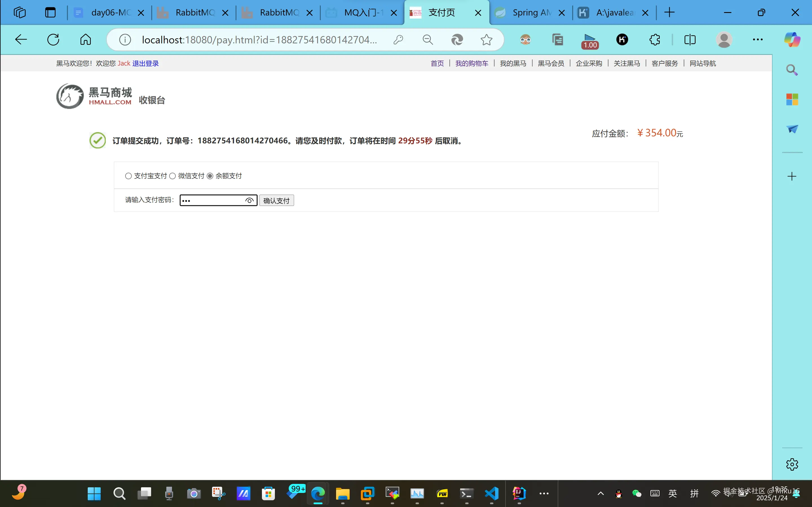The width and height of the screenshot is (812, 507).
Task: Reveal password with eye icon
Action: tap(249, 201)
